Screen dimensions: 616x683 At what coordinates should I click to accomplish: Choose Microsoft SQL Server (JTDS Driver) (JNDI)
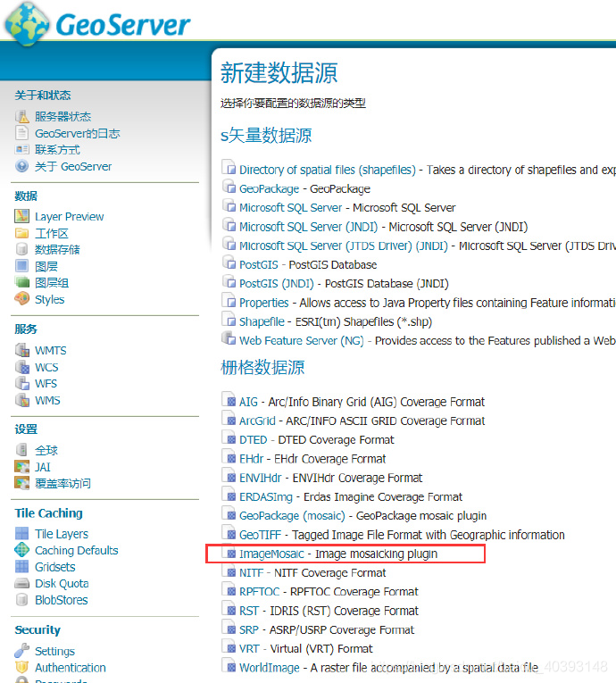(x=344, y=246)
